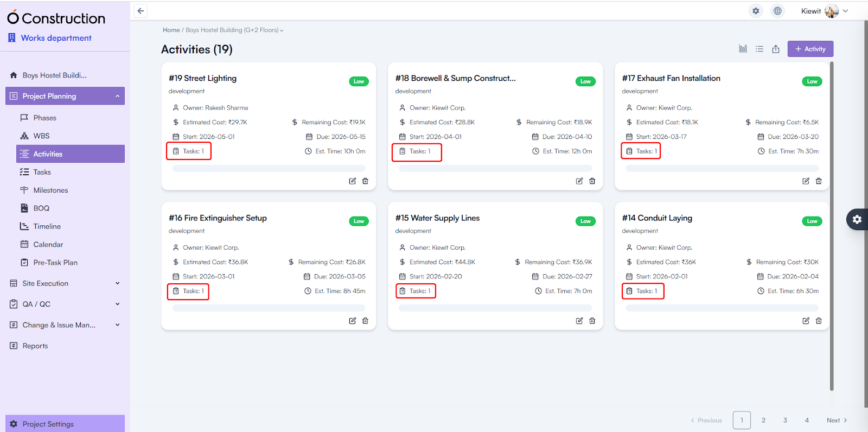Click the export share icon
868x432 pixels.
pyautogui.click(x=776, y=49)
